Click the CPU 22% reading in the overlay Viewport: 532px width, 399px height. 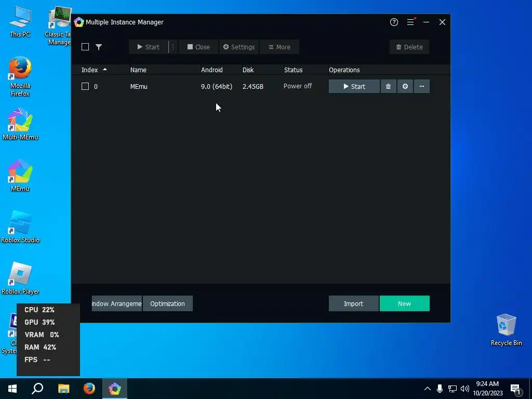[x=39, y=310]
